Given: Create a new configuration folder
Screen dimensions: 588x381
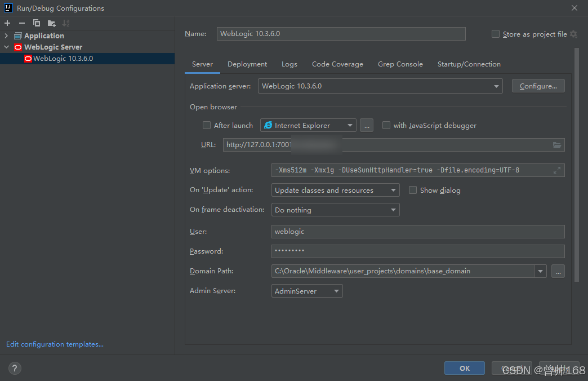Looking at the screenshot, I should tap(51, 23).
